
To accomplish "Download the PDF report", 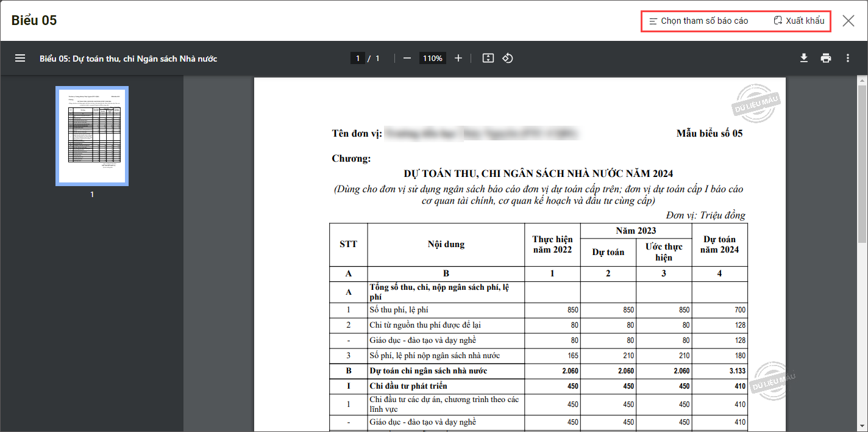I will 804,59.
